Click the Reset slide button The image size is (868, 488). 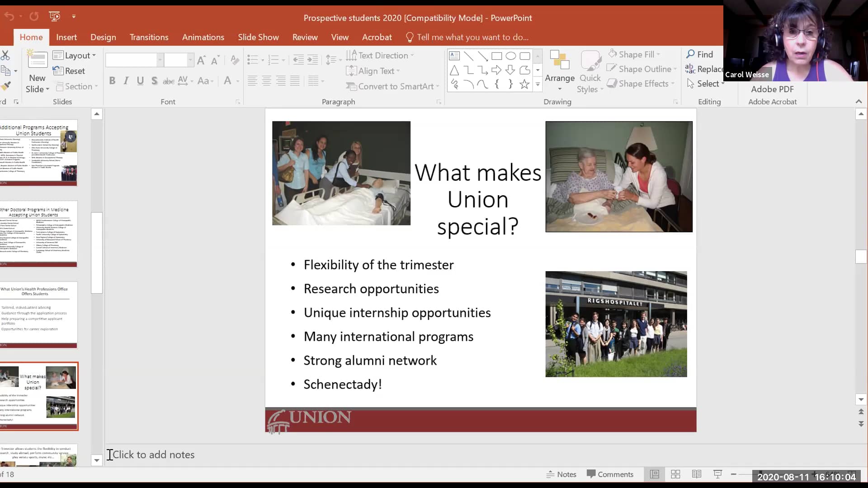pos(69,71)
